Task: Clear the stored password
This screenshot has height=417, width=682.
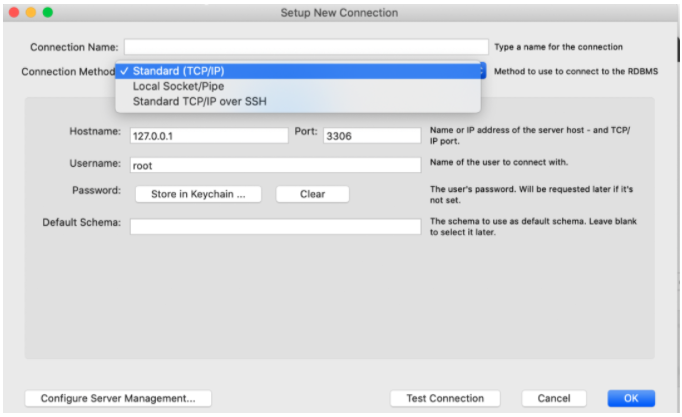Action: point(312,194)
